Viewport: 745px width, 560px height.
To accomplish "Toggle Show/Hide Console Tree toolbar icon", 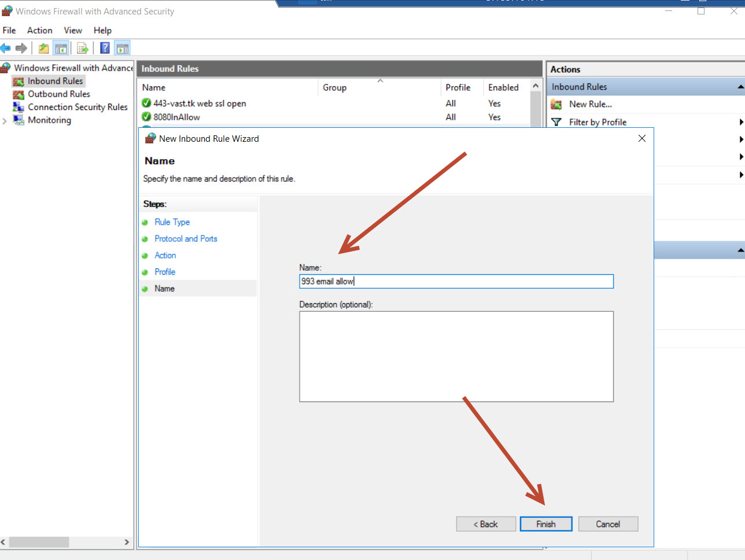I will point(61,48).
